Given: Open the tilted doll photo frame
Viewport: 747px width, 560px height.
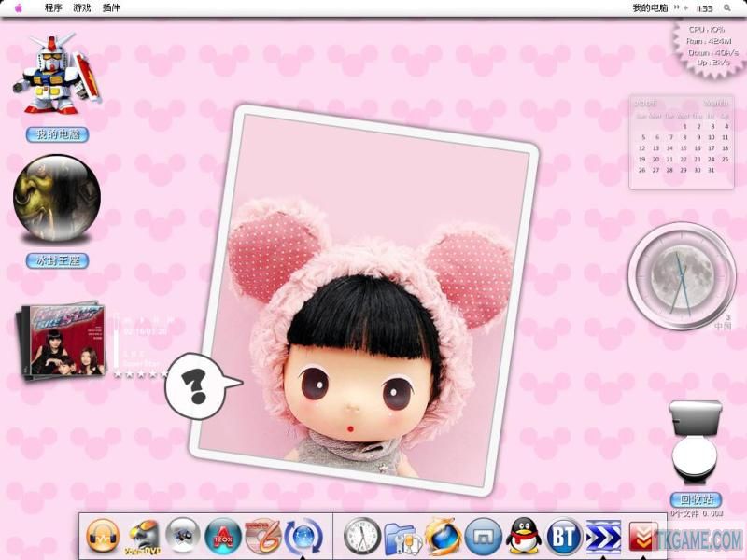Looking at the screenshot, I should [x=364, y=300].
